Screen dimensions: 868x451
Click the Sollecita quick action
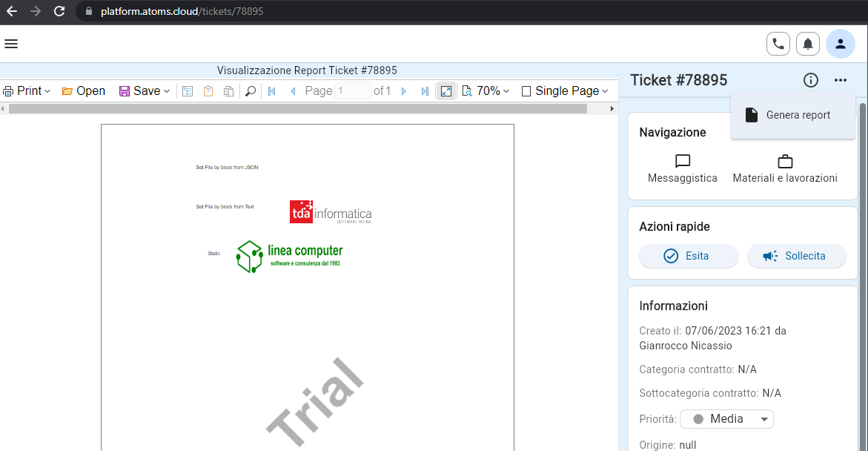(797, 256)
